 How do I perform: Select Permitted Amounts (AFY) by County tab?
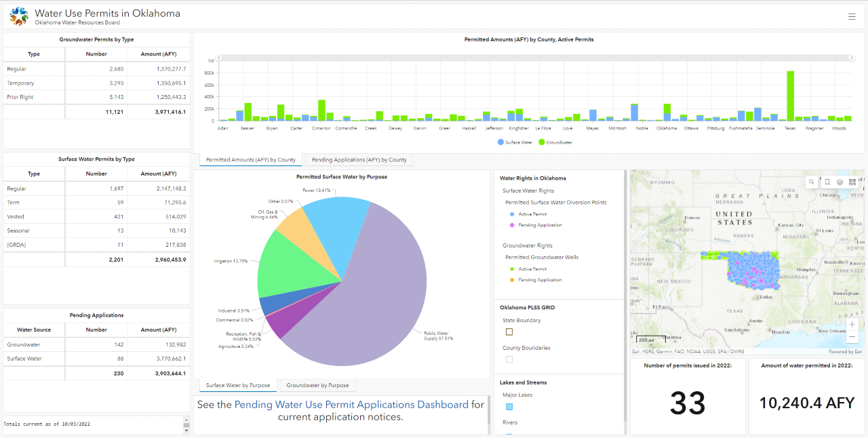coord(250,160)
